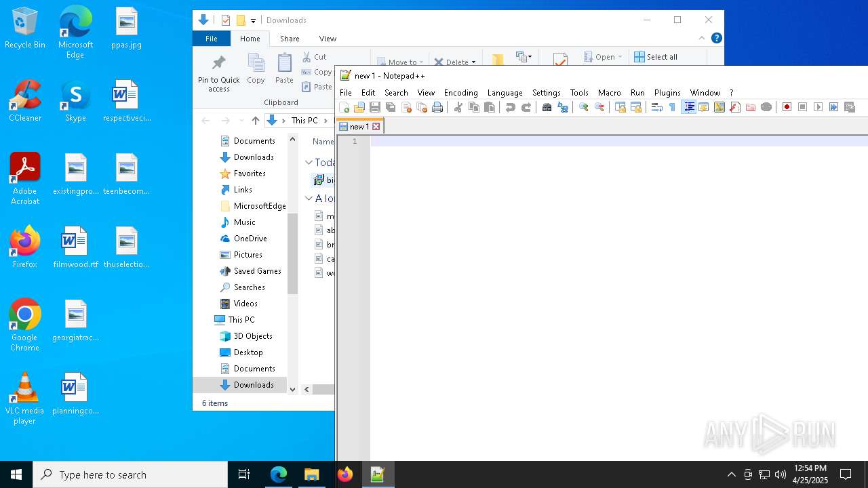Click the Zoom In magnifier icon
This screenshot has height=488, width=868.
click(584, 107)
